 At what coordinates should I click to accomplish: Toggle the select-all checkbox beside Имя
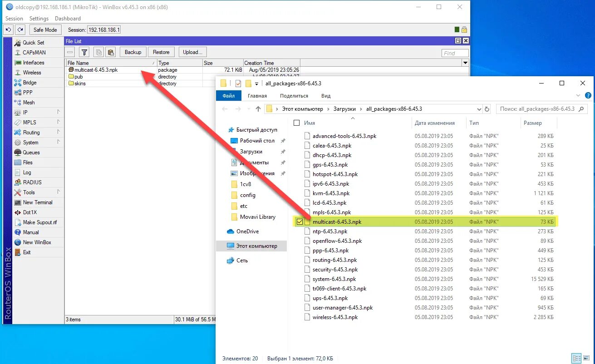pos(297,123)
